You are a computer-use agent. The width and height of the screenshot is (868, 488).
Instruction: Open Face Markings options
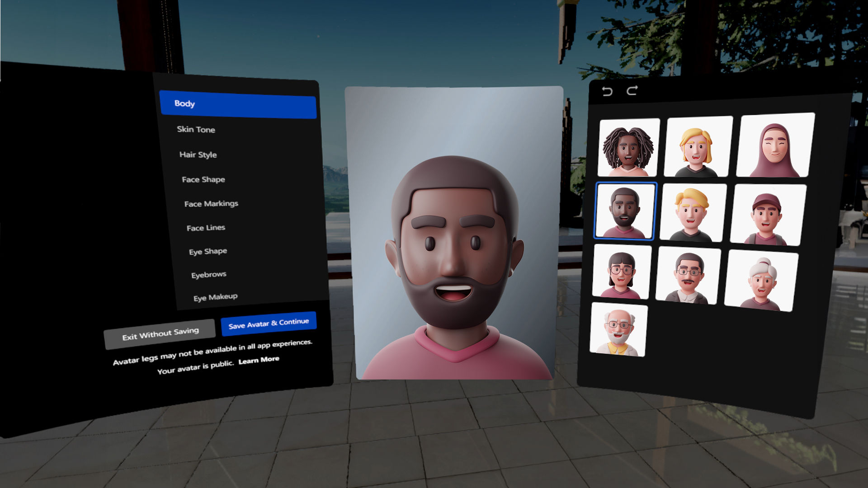pyautogui.click(x=211, y=203)
